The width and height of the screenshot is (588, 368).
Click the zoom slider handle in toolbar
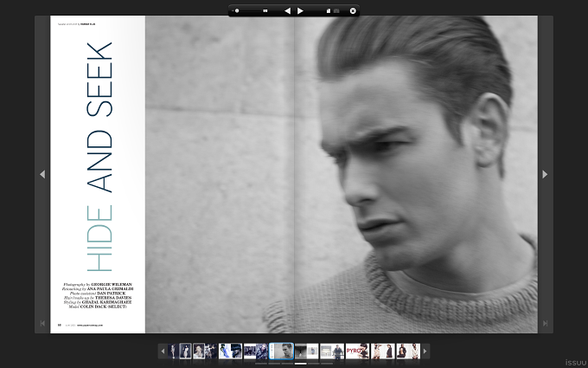coord(237,11)
